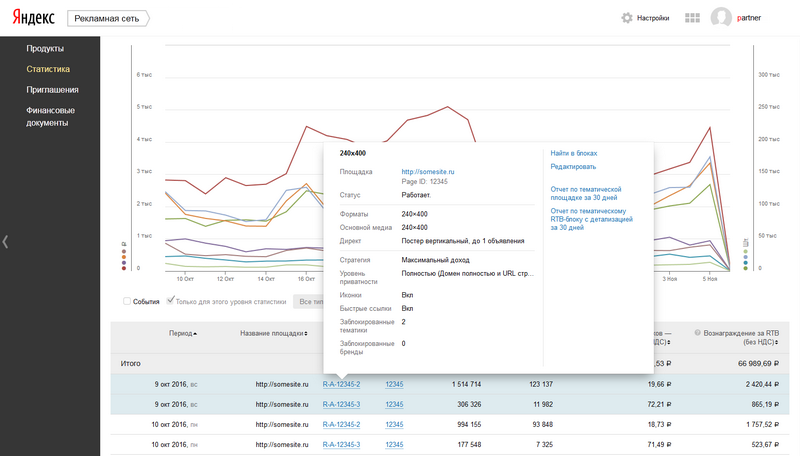The width and height of the screenshot is (800, 456).
Task: Click the radio indicator beside Вознаграждение за RTB
Action: pyautogui.click(x=698, y=332)
